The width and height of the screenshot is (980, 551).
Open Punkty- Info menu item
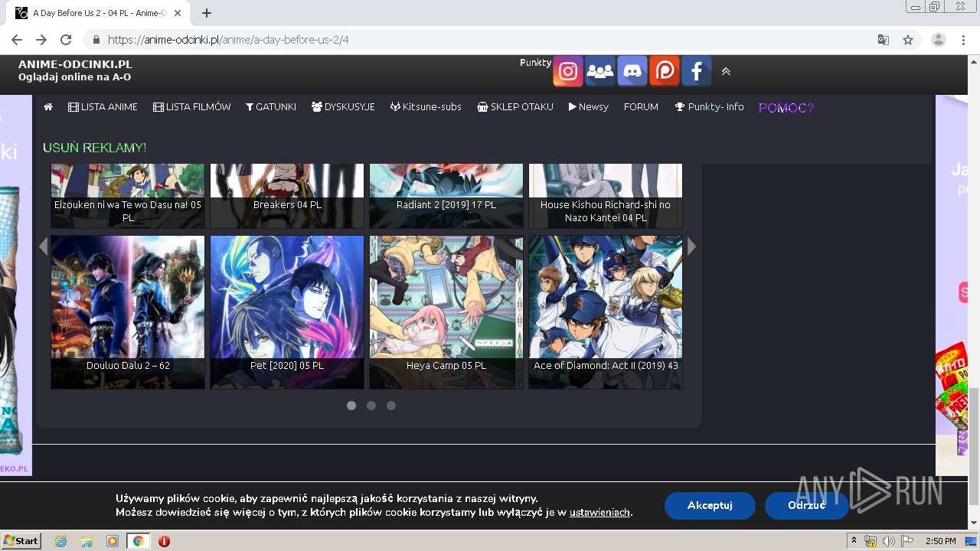coord(709,107)
